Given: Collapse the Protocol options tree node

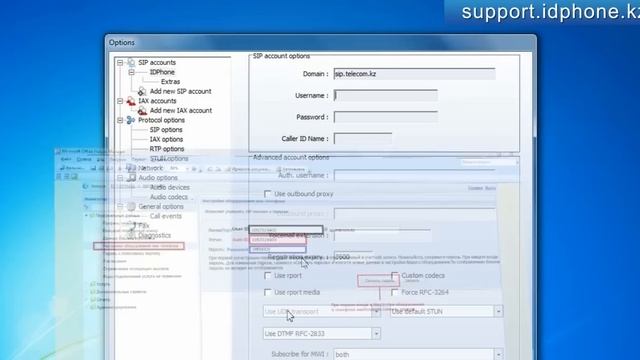Looking at the screenshot, I should click(120, 120).
